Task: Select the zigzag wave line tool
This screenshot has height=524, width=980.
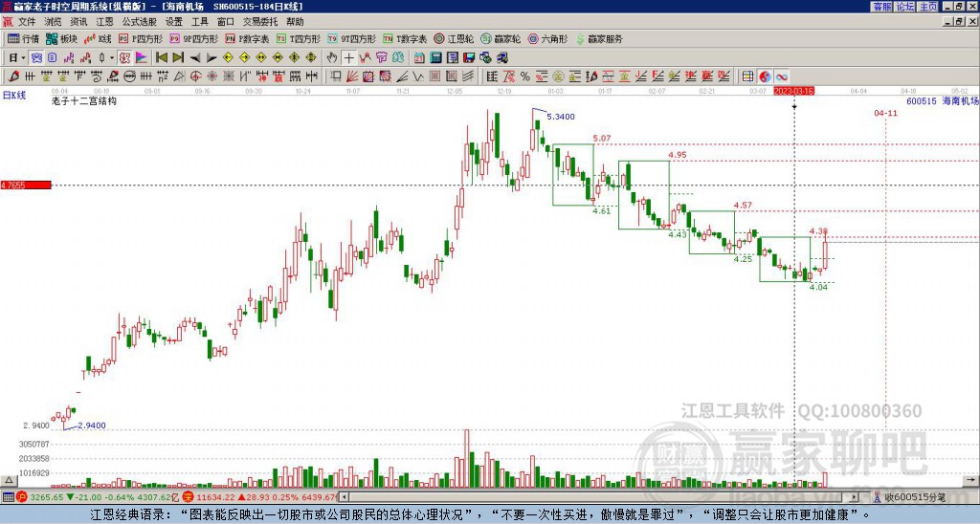Action: coord(417,76)
